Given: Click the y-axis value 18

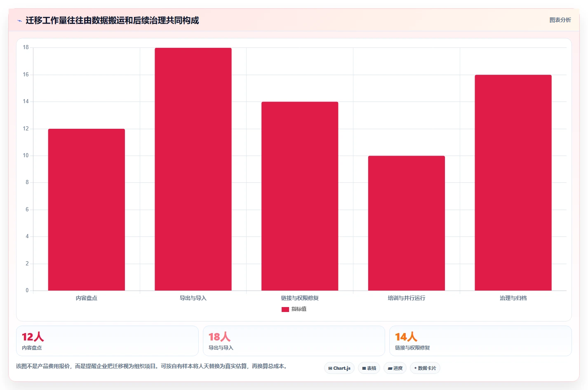Looking at the screenshot, I should click(26, 47).
